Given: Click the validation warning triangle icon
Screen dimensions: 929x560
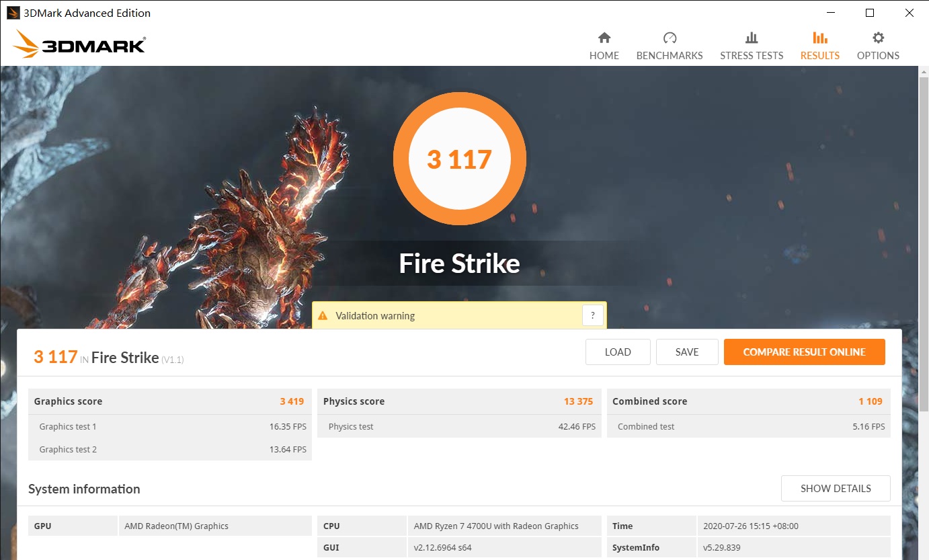Looking at the screenshot, I should tap(323, 315).
